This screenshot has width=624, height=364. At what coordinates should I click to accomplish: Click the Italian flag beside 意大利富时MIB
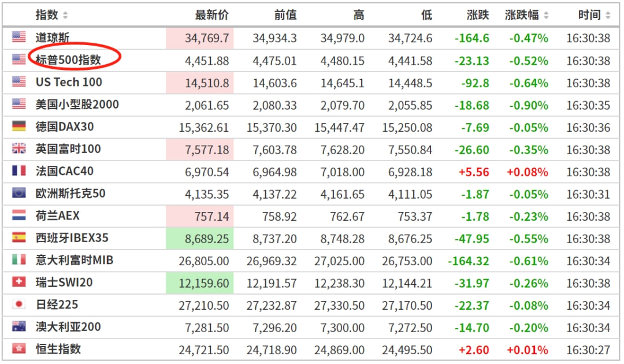pyautogui.click(x=18, y=260)
